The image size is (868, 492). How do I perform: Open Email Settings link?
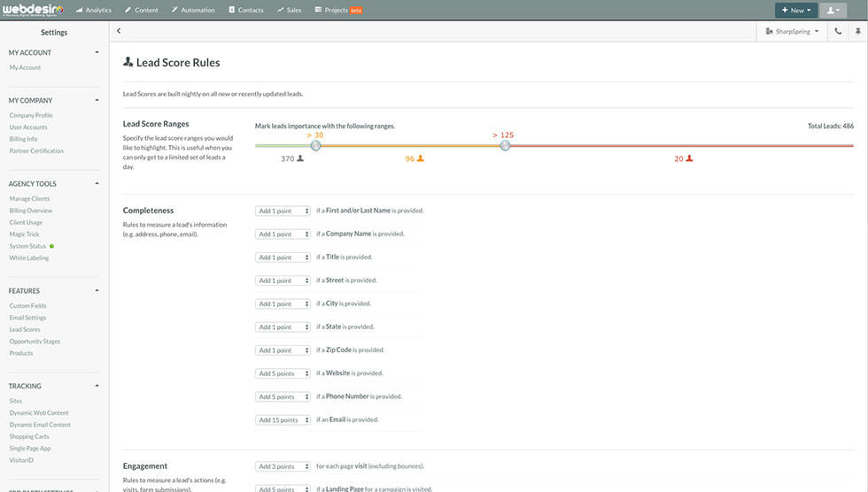point(27,318)
